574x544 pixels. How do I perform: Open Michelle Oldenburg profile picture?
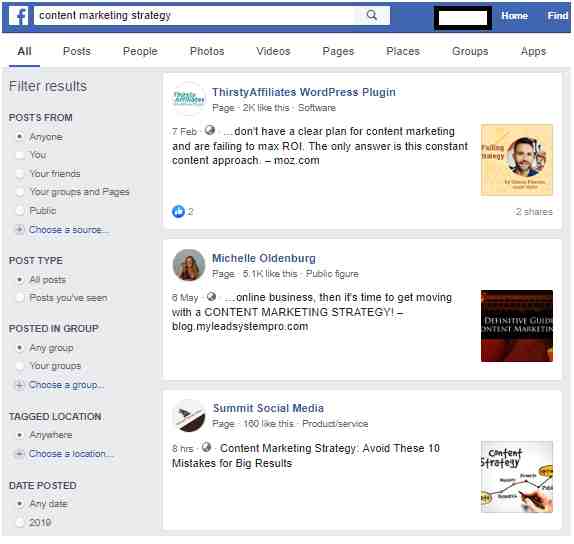click(x=189, y=265)
